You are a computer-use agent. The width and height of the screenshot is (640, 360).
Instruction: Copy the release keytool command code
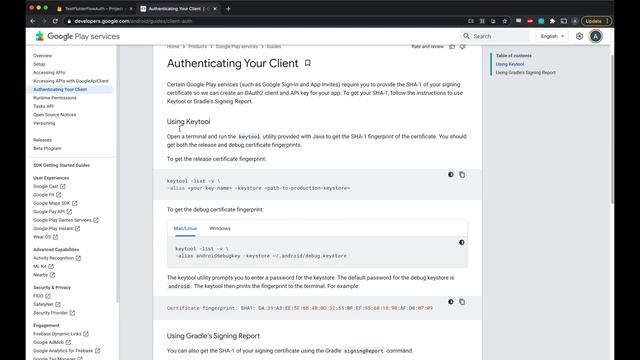click(462, 175)
